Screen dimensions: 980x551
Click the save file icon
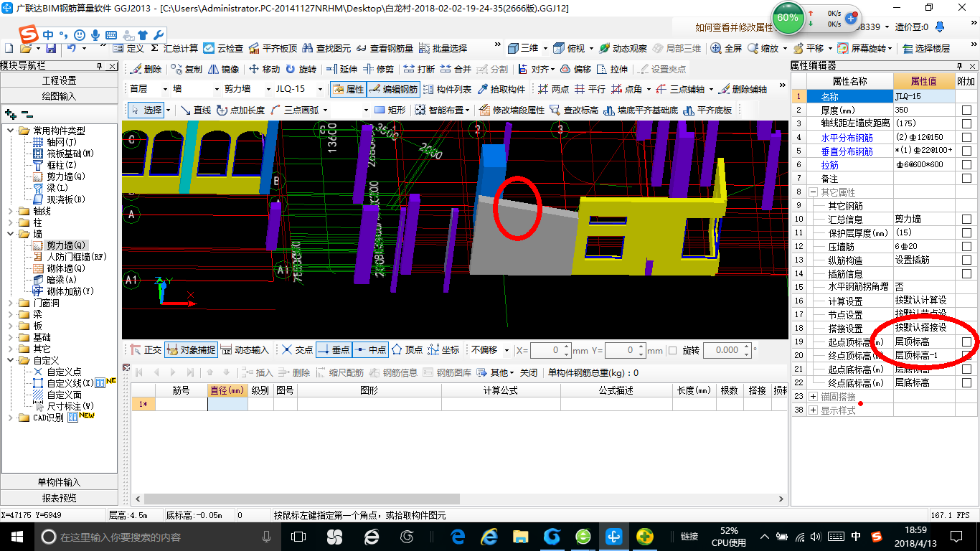(x=51, y=48)
